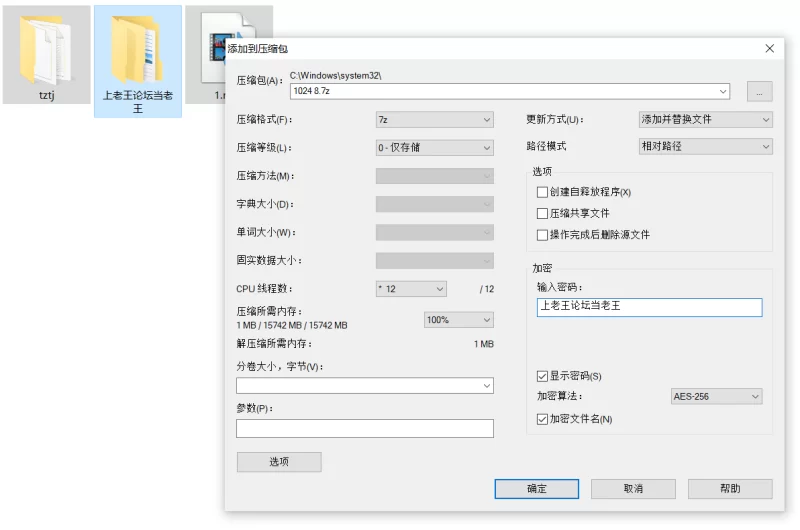Uncheck 显示密码 checkbox
800x530 pixels.
542,376
